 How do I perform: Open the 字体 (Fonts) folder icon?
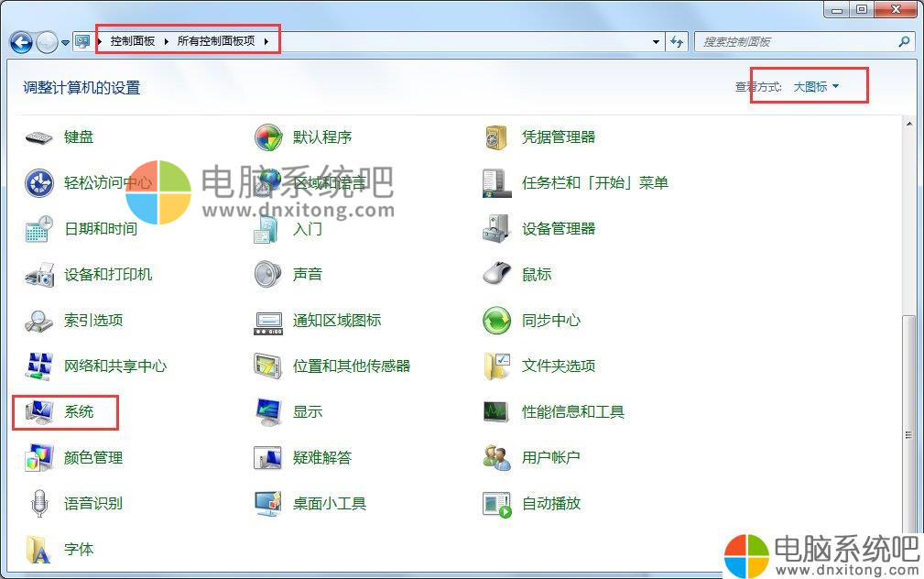(x=39, y=550)
